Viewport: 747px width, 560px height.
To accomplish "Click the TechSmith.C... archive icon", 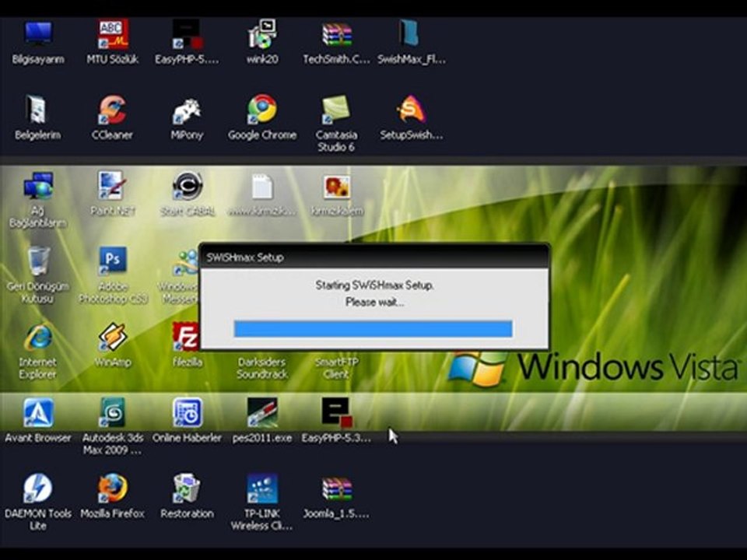I will tap(336, 34).
